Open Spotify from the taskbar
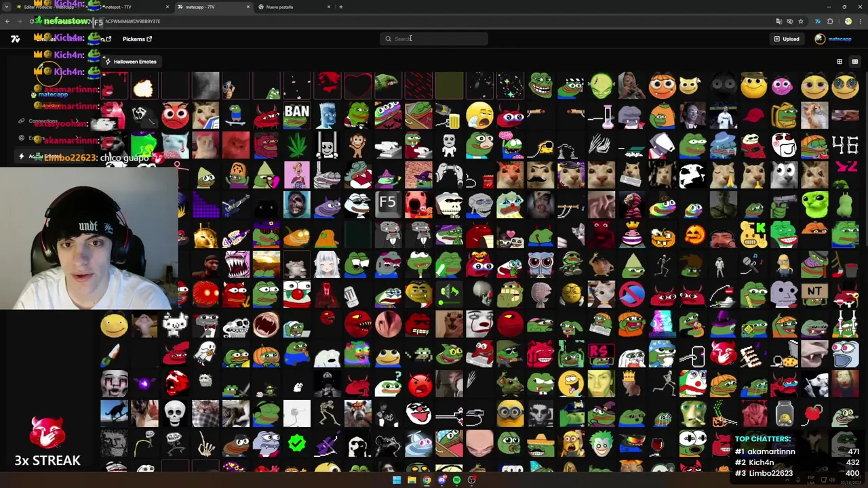868x488 pixels. [456, 481]
